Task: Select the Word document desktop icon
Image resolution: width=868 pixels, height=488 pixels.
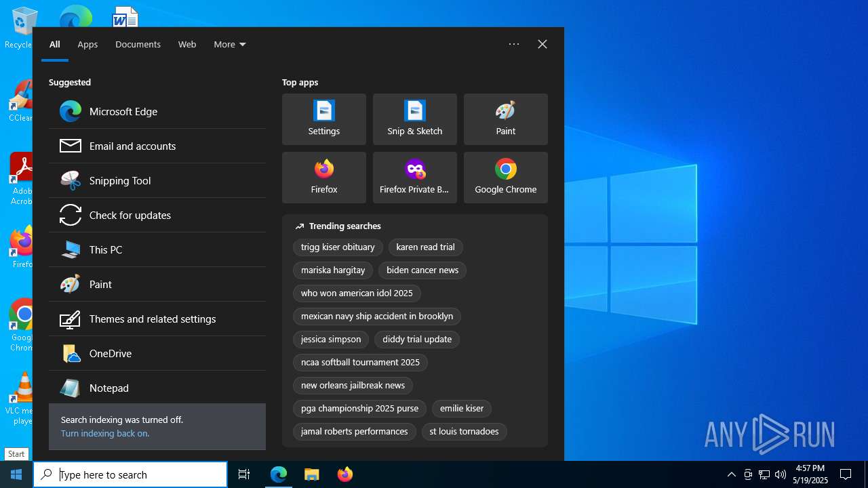Action: pos(125,17)
